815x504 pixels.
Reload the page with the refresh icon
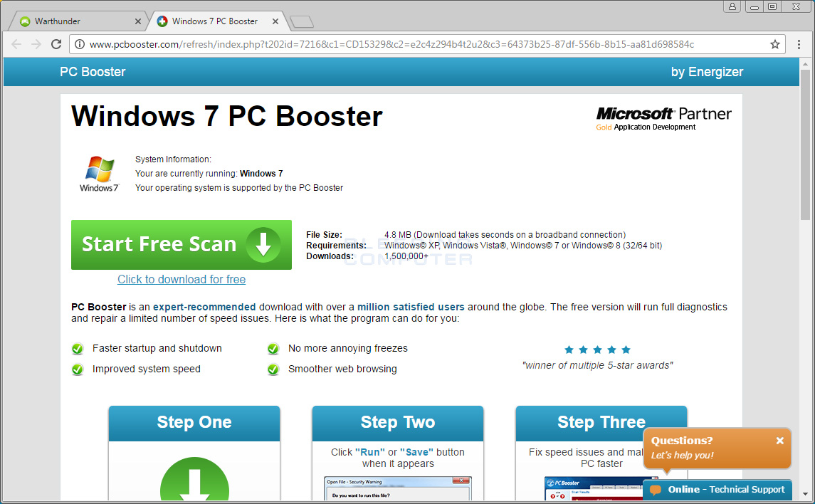point(56,44)
